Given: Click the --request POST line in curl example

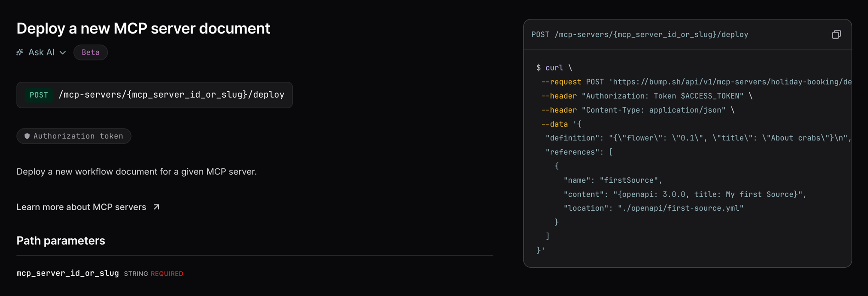Looking at the screenshot, I should tap(696, 82).
